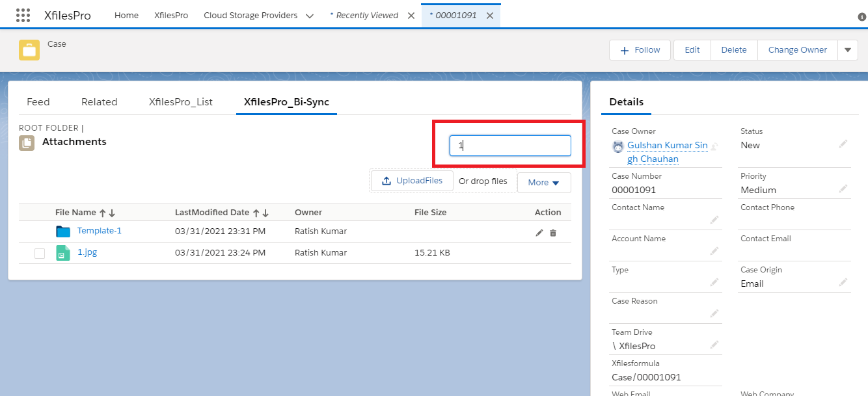Edit the Case Origin field via pencil
Image resolution: width=868 pixels, height=396 pixels.
(843, 282)
